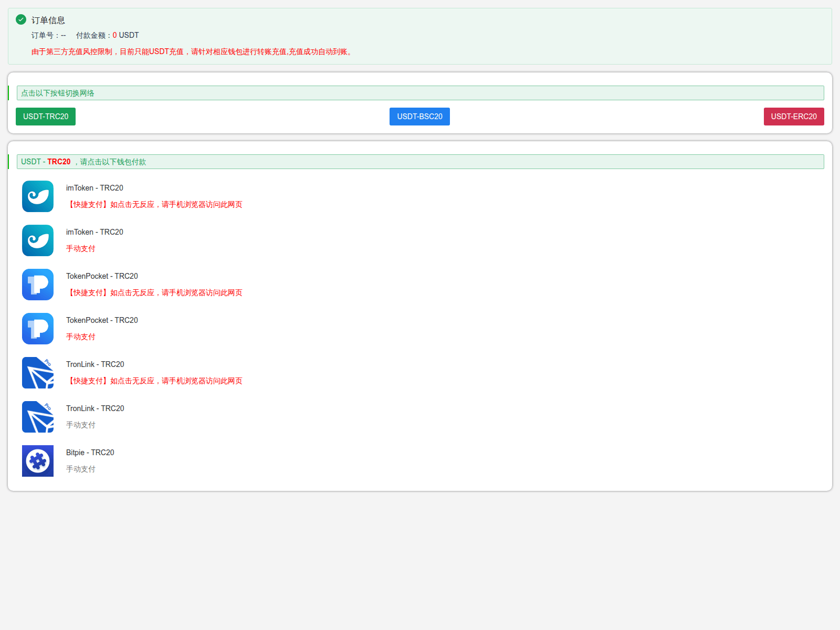Click 'TronLink - TRC20' title above gray 手动支付
This screenshot has width=840, height=630.
pyautogui.click(x=95, y=408)
